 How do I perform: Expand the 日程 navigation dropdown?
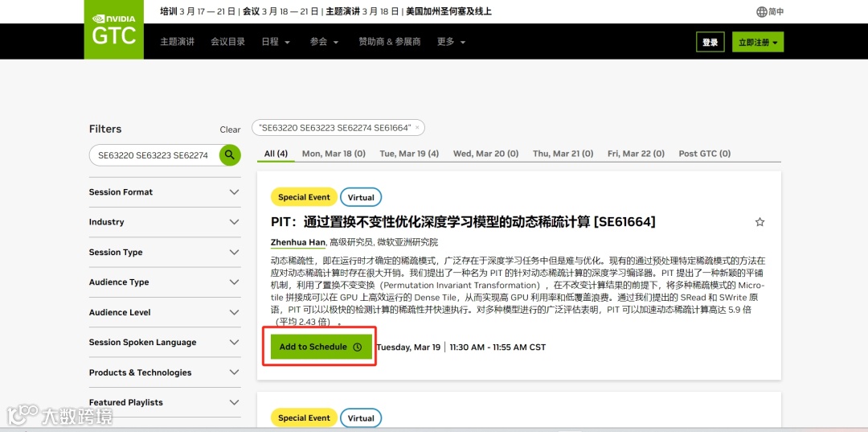pos(276,42)
